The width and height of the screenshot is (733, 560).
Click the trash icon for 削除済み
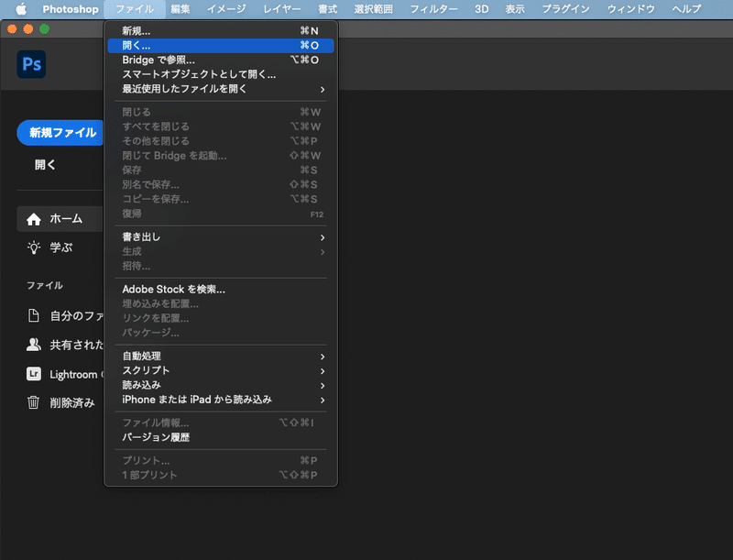point(33,402)
